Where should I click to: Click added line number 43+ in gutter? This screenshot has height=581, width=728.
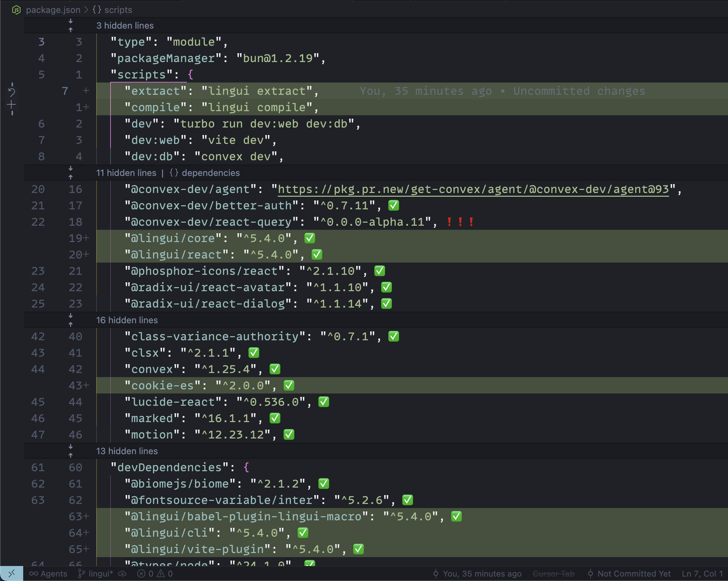tap(79, 386)
